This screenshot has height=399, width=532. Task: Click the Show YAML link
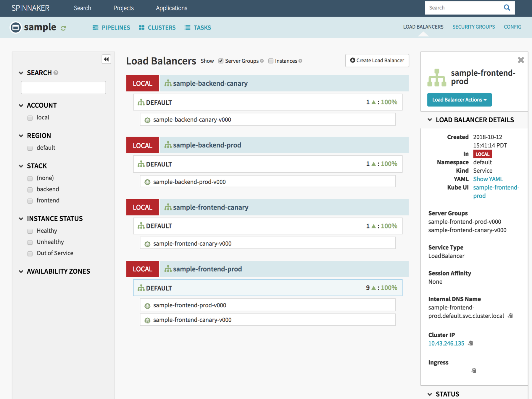[x=488, y=179]
